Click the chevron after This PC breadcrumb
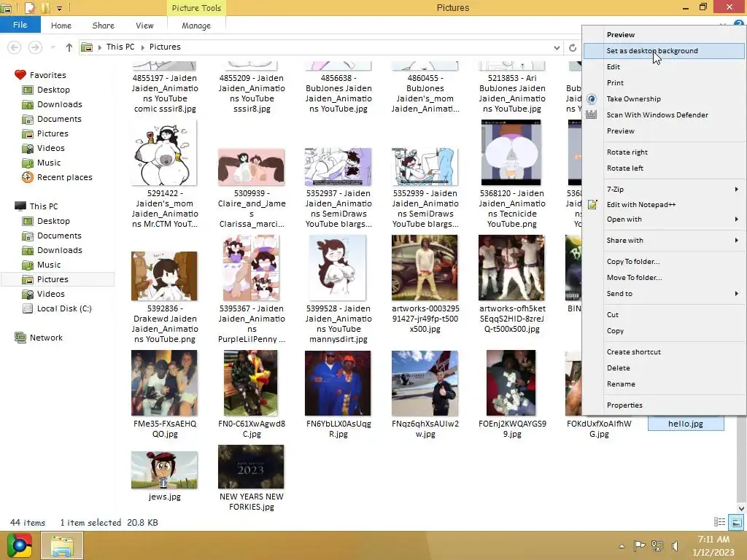Image resolution: width=747 pixels, height=560 pixels. (x=142, y=47)
